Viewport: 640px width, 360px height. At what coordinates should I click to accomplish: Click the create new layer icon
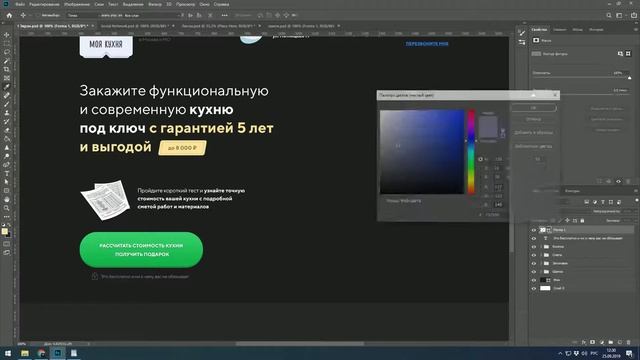[x=620, y=342]
